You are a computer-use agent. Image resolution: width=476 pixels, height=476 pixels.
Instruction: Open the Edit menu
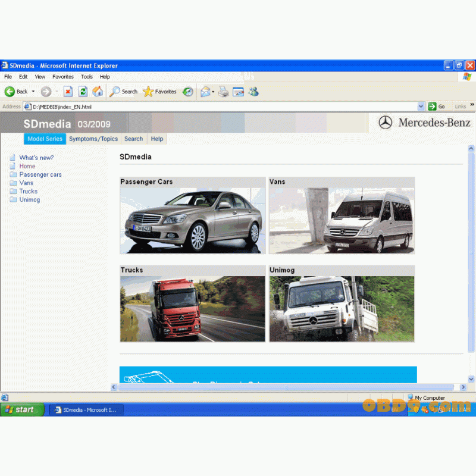click(23, 77)
